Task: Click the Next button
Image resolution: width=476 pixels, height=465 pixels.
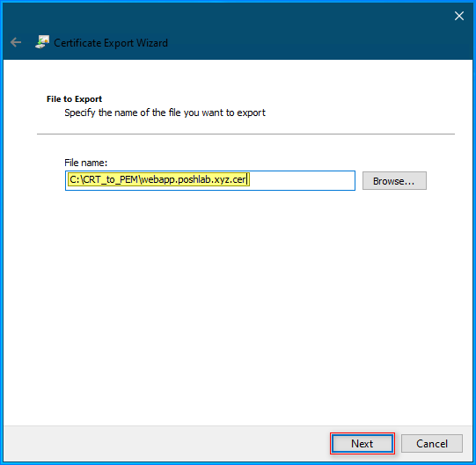Action: click(x=362, y=443)
